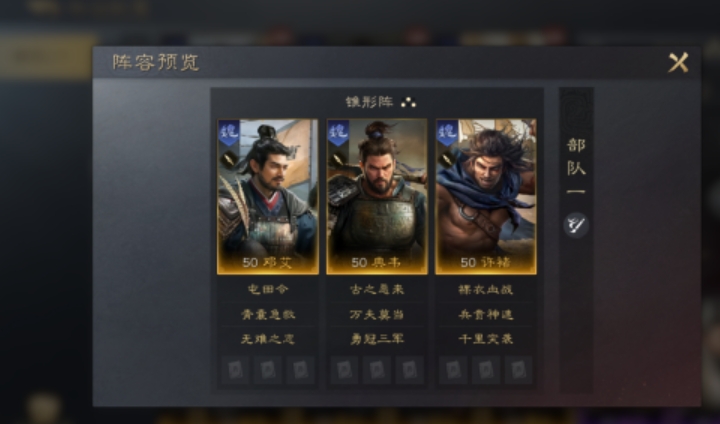The width and height of the screenshot is (720, 424).
Task: Click the formation dots icon beside 锥形阵
Action: point(408,102)
